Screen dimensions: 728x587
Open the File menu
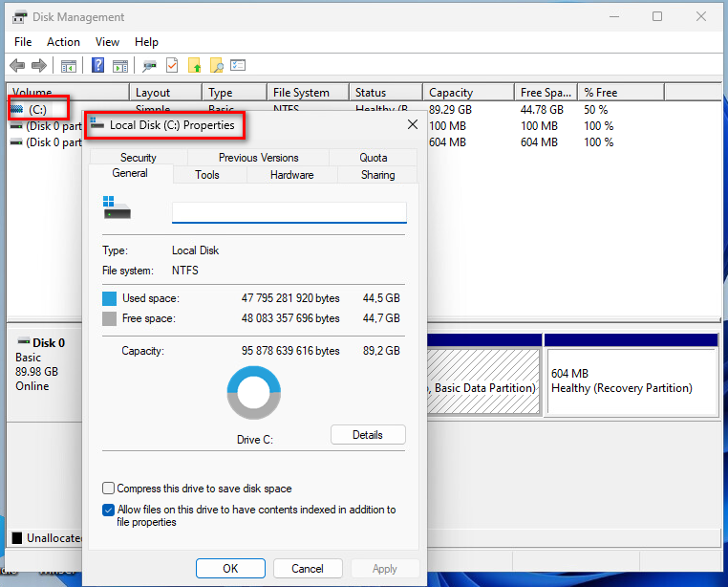[x=23, y=42]
